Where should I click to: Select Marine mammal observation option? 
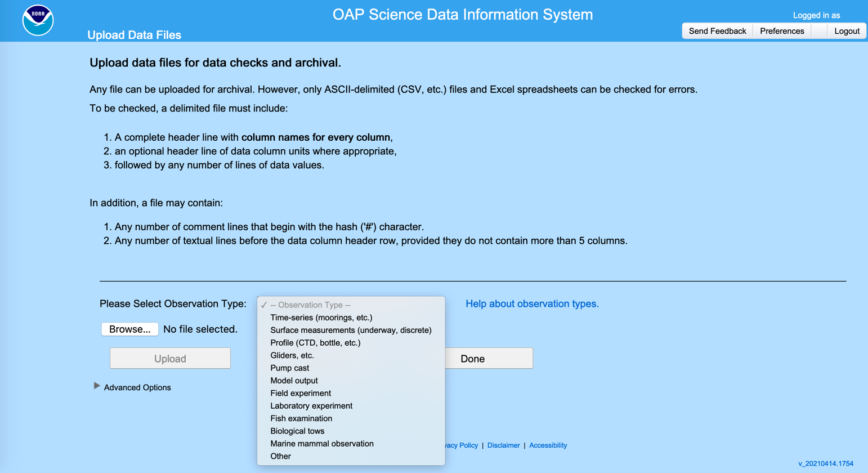(x=322, y=444)
